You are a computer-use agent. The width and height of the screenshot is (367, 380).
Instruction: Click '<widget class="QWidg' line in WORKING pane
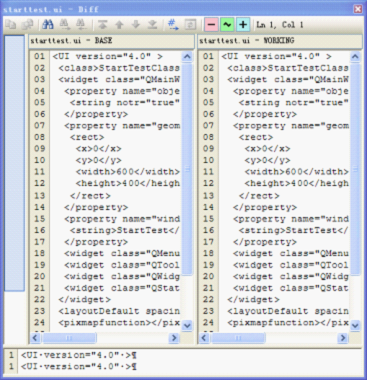point(291,276)
